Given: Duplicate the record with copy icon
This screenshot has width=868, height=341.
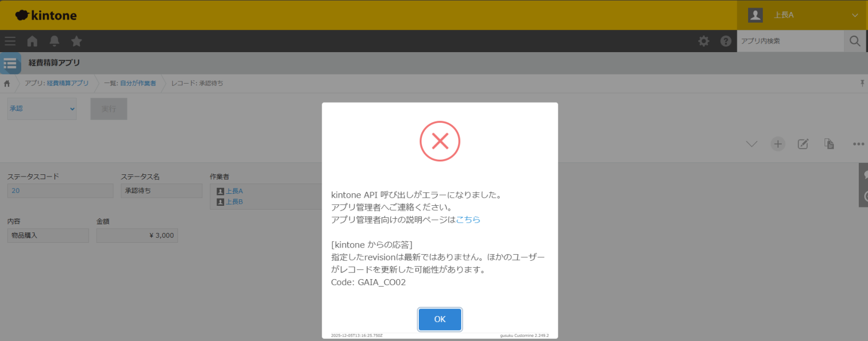Looking at the screenshot, I should pos(829,144).
